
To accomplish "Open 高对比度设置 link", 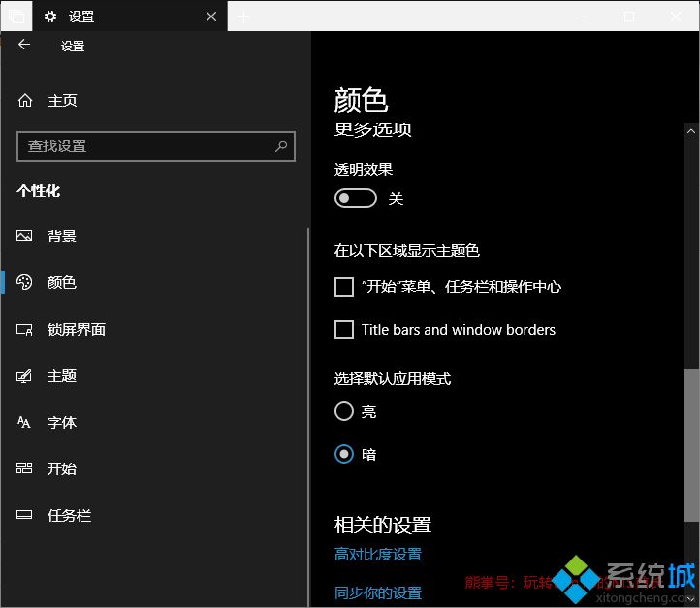I will click(378, 555).
